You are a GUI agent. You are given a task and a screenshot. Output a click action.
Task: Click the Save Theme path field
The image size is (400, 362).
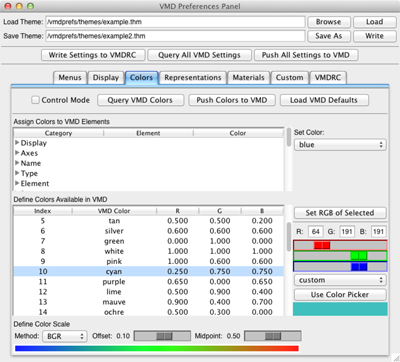175,36
